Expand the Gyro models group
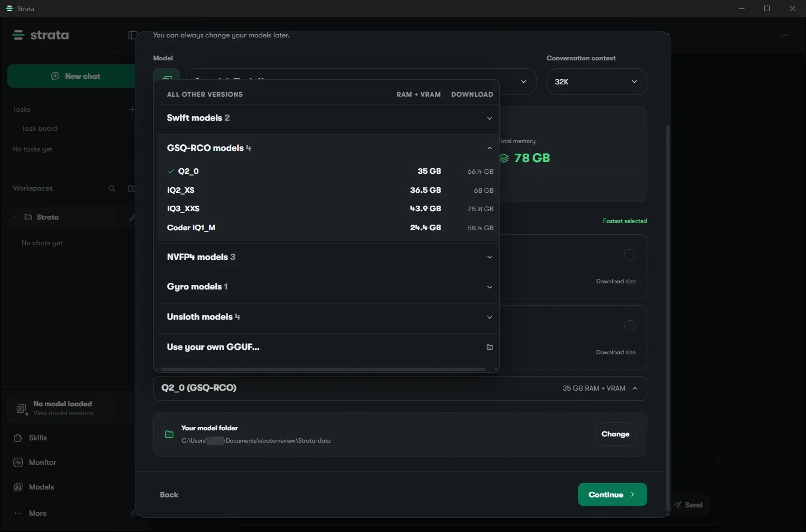 pos(328,287)
